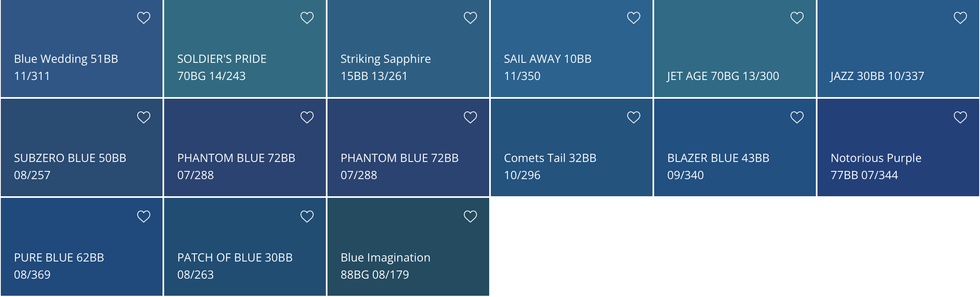
Task: Click heart on Comets Tail 32BB
Action: click(634, 117)
